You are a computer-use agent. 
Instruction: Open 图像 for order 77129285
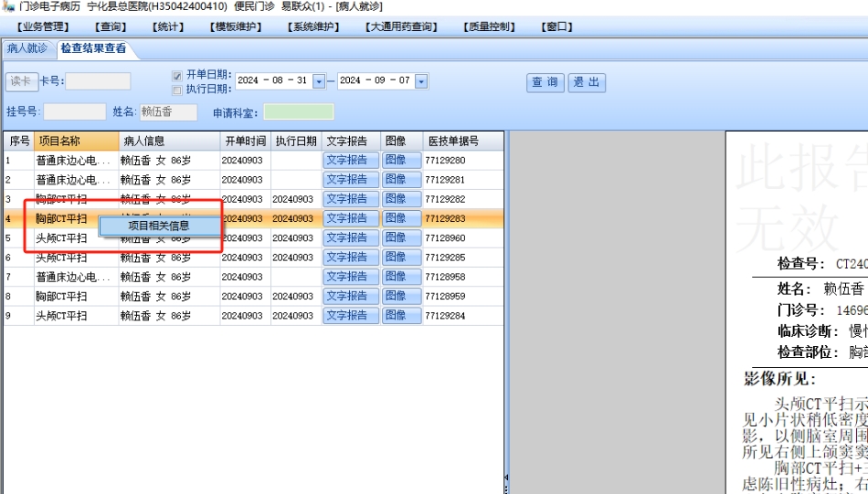click(x=401, y=258)
